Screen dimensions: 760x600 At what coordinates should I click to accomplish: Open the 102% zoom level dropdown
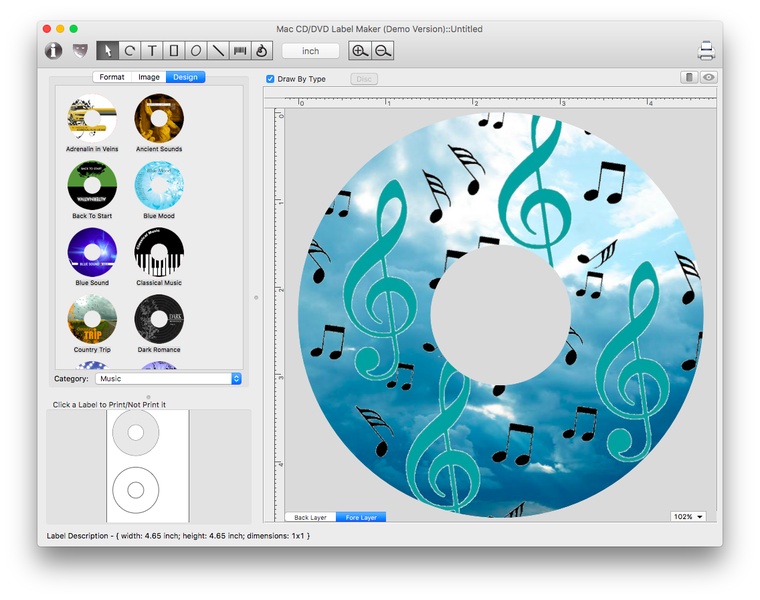[x=688, y=516]
